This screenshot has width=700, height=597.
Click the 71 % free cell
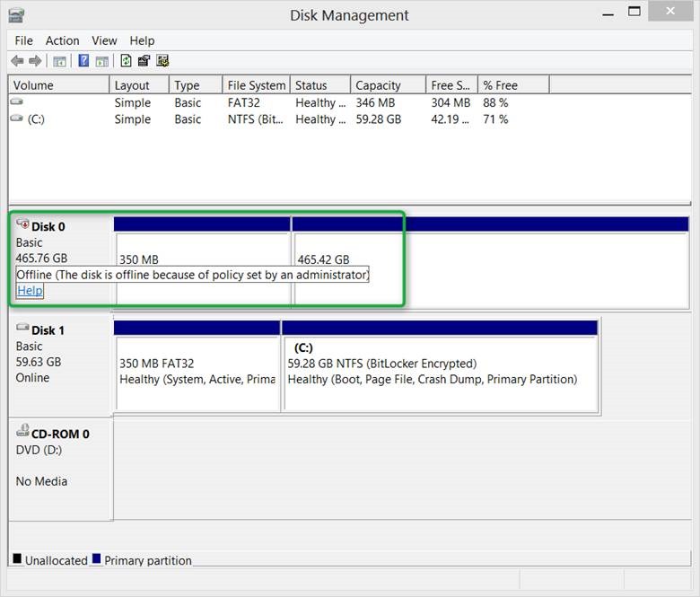(495, 119)
